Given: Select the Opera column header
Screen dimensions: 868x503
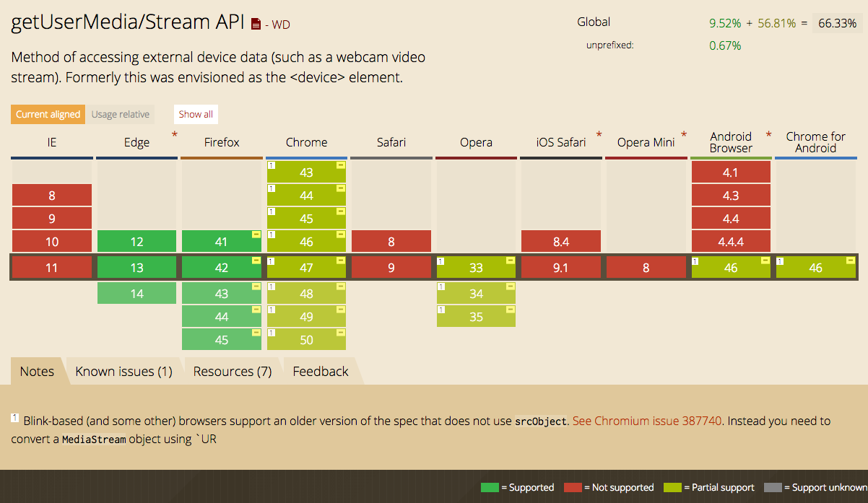Looking at the screenshot, I should 476,142.
